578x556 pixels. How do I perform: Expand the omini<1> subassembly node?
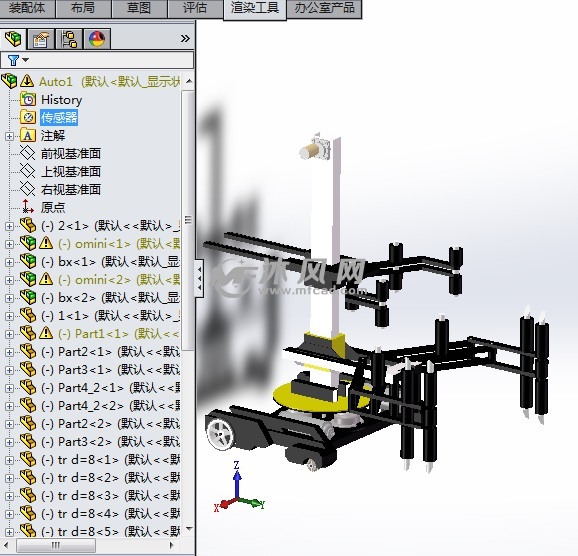click(9, 244)
